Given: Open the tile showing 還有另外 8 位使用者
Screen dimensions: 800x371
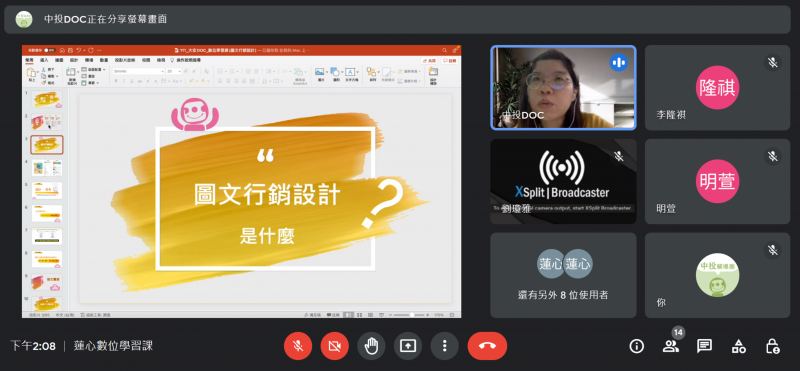Looking at the screenshot, I should pos(563,275).
